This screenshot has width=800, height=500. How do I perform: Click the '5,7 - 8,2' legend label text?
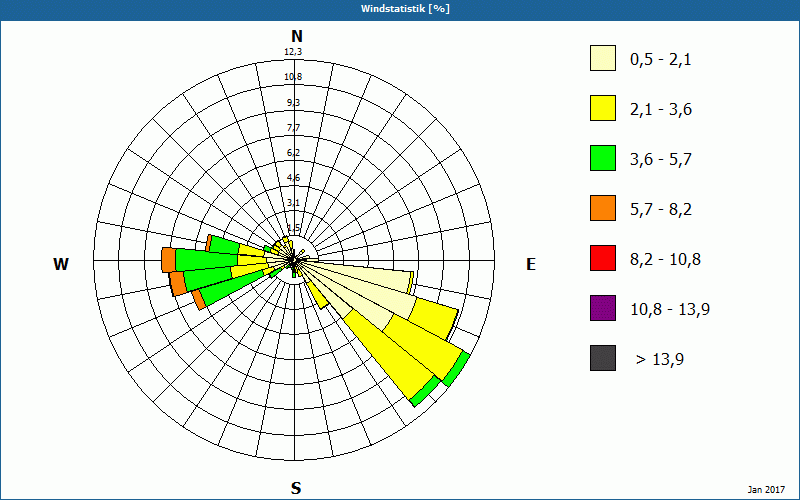(661, 210)
